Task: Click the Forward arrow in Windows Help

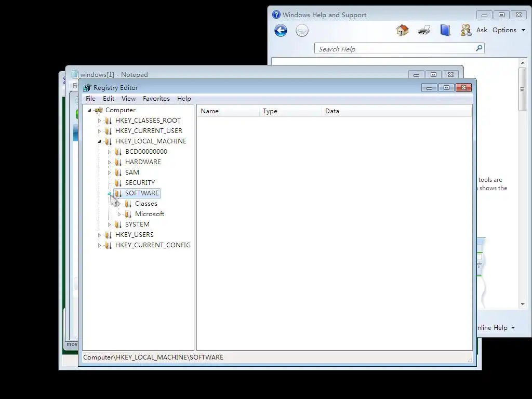Action: (x=302, y=31)
